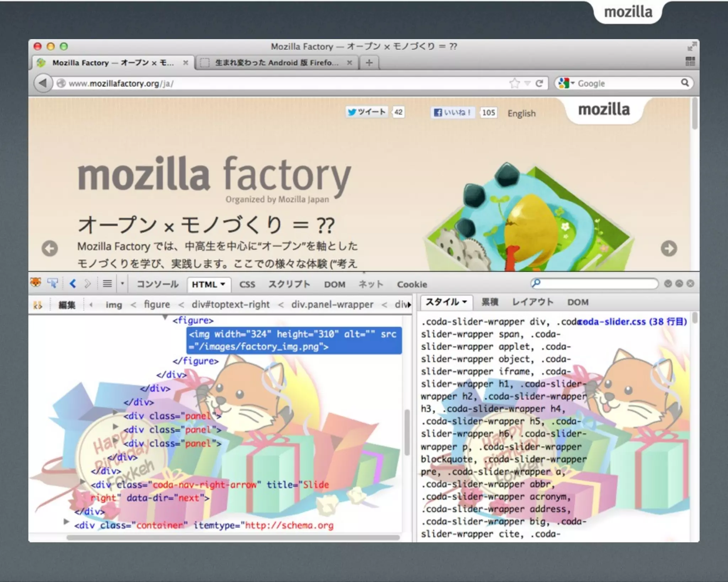Open the HTML panel dropdown arrow
728x582 pixels.
tap(223, 284)
